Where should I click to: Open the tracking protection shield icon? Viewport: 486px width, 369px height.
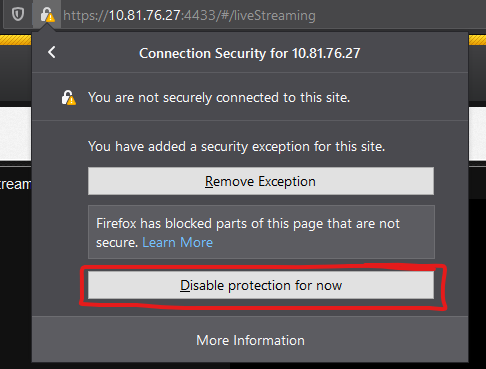point(18,14)
